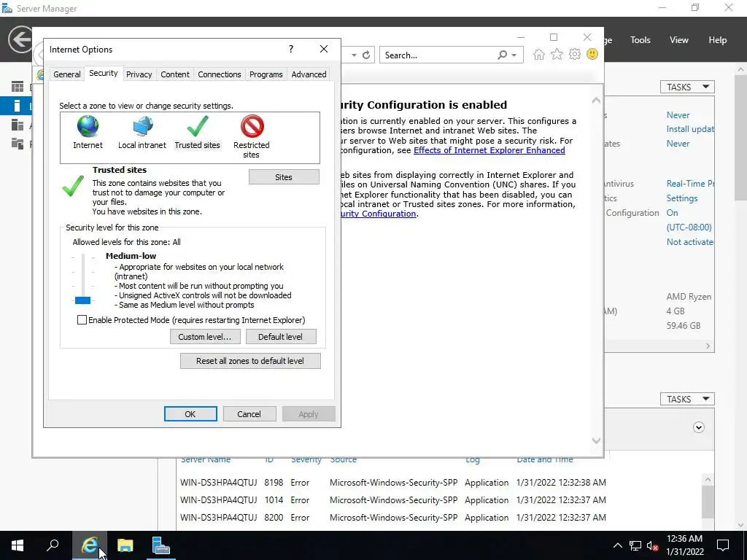The height and width of the screenshot is (560, 747).
Task: Select the All Servers icon in the sidebar
Action: pos(18,125)
